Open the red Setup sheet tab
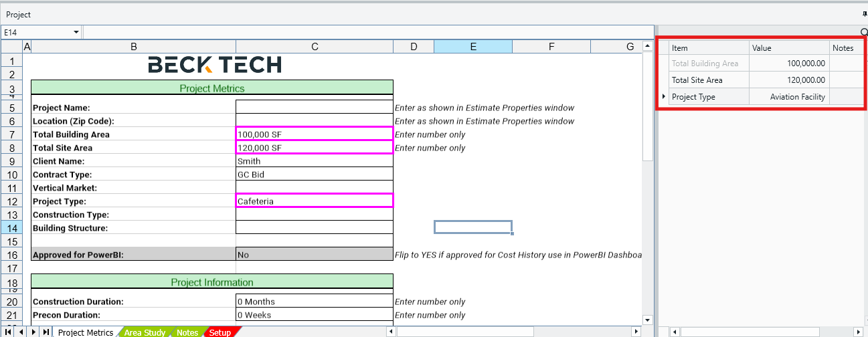The image size is (868, 337). coord(220,332)
